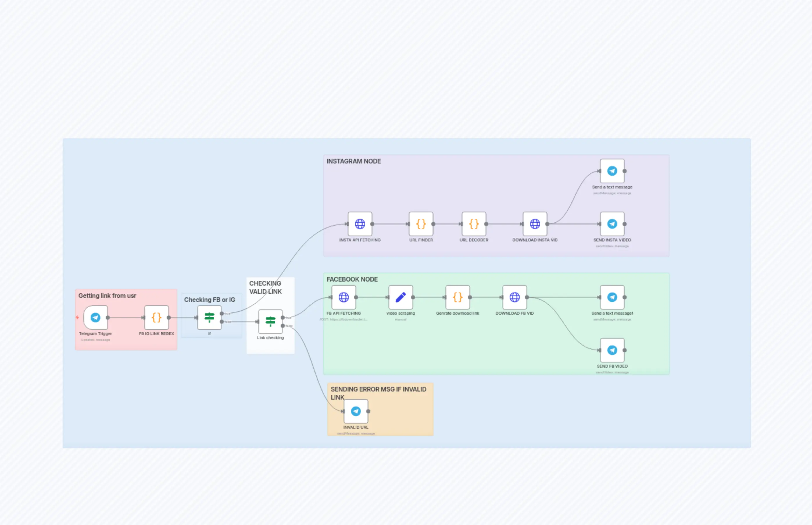
Task: Select the URL FINDER code node
Action: point(421,224)
